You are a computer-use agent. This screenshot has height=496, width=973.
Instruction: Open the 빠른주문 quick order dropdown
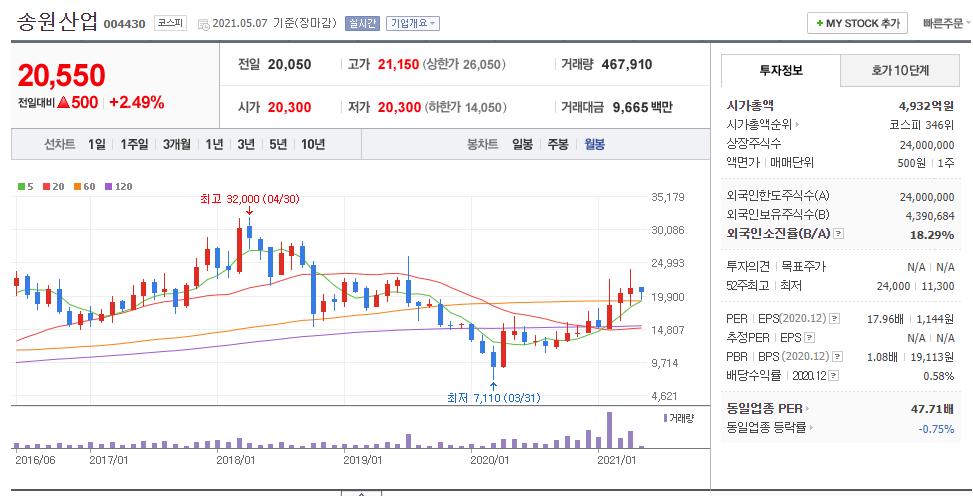[946, 24]
